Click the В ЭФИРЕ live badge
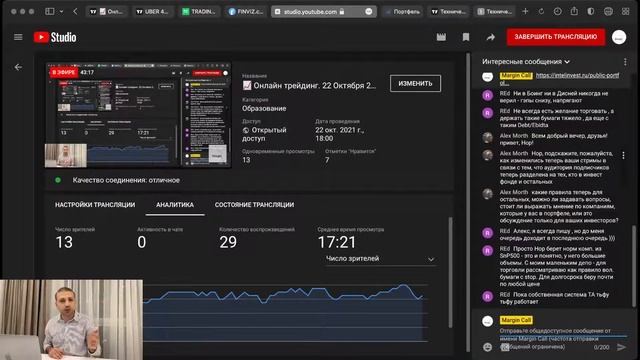The width and height of the screenshot is (640, 360). [64, 73]
